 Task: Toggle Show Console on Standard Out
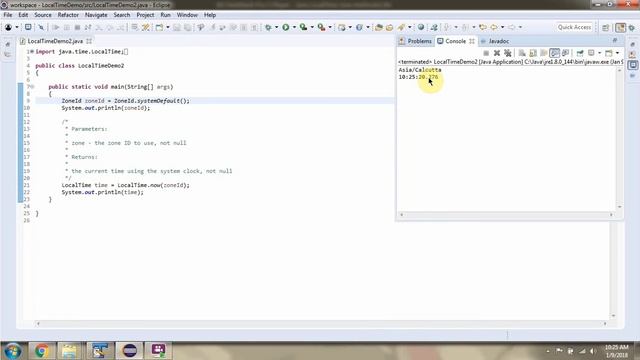[x=554, y=53]
